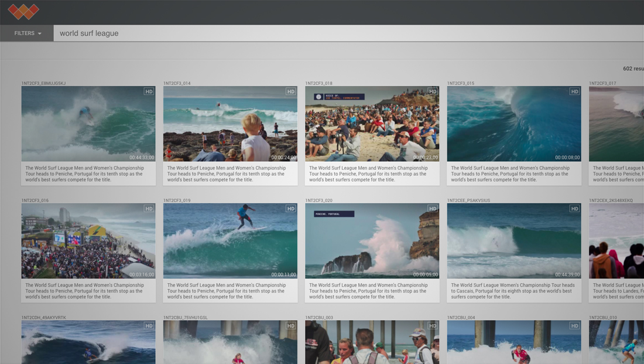Click HD badge on clip 1NT2CF3_019
Image resolution: width=644 pixels, height=364 pixels.
point(291,209)
